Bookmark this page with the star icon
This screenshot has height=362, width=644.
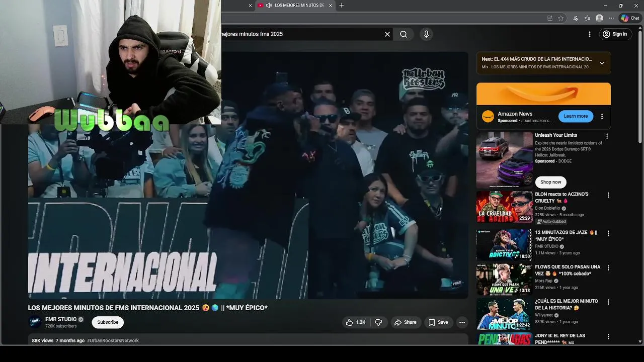pyautogui.click(x=561, y=18)
